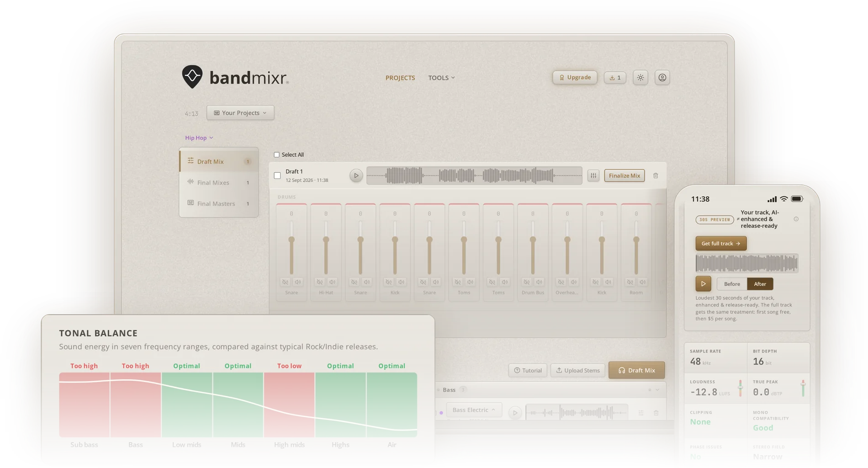Expand the TOOLS menu chevron
Image resolution: width=868 pixels, height=468 pixels.
click(x=453, y=78)
